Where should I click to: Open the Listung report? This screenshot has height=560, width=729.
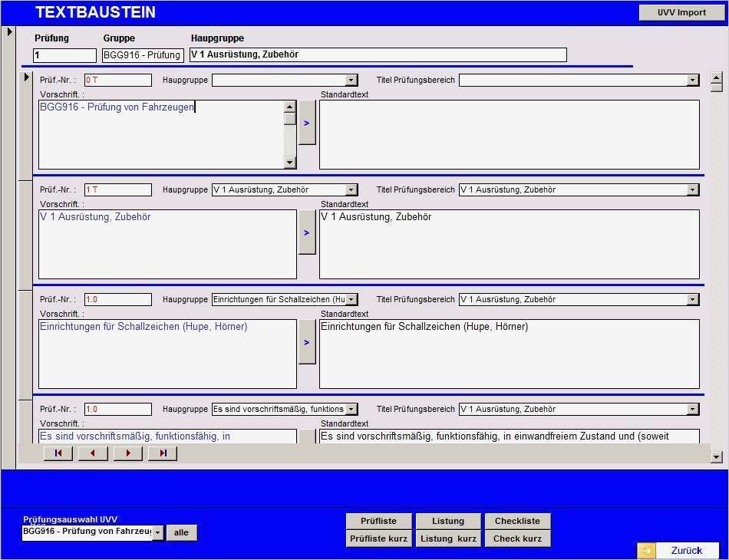[448, 521]
